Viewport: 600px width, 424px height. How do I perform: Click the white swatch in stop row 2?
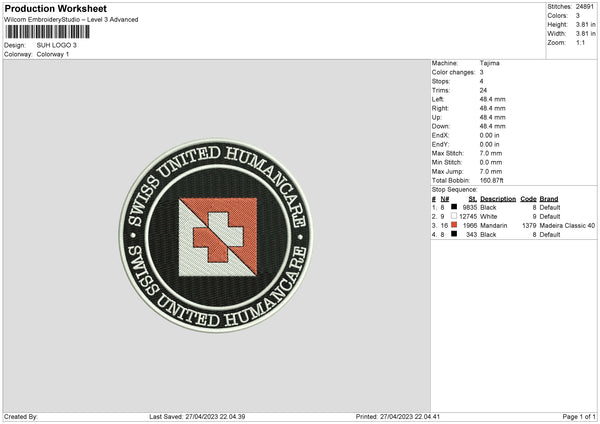click(x=454, y=216)
